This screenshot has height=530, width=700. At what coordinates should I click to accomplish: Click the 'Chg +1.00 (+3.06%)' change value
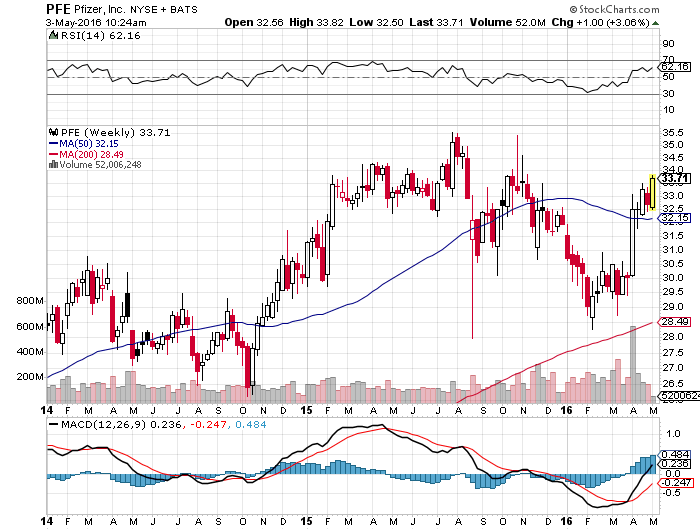(600, 22)
